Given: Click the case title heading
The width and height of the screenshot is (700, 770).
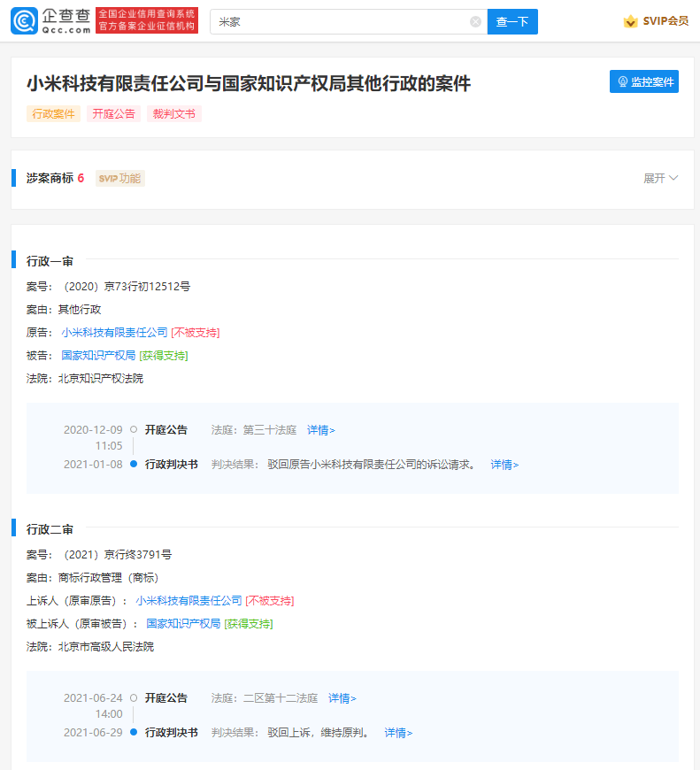Looking at the screenshot, I should tap(249, 83).
